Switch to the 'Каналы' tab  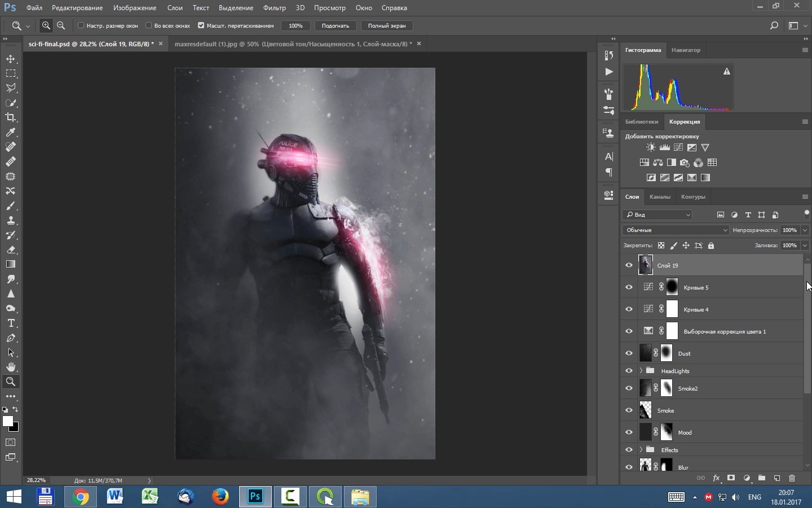(x=660, y=197)
